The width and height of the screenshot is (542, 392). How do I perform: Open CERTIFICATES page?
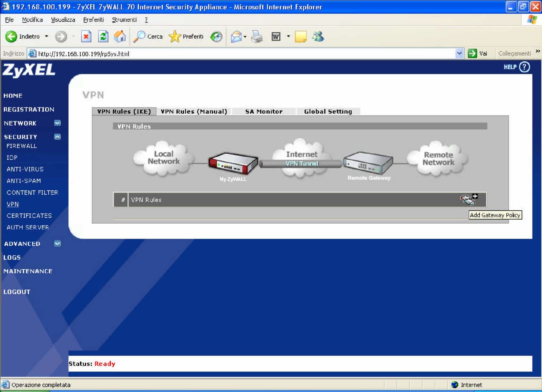[x=29, y=216]
